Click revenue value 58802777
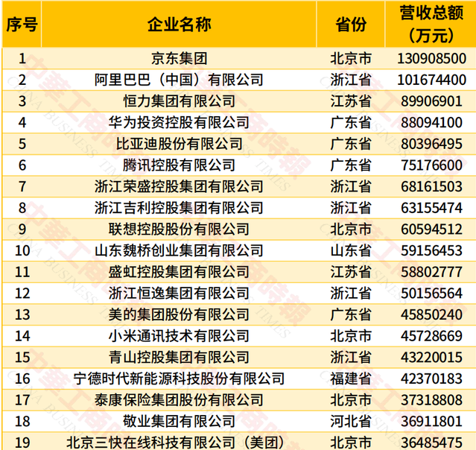 coord(432,272)
